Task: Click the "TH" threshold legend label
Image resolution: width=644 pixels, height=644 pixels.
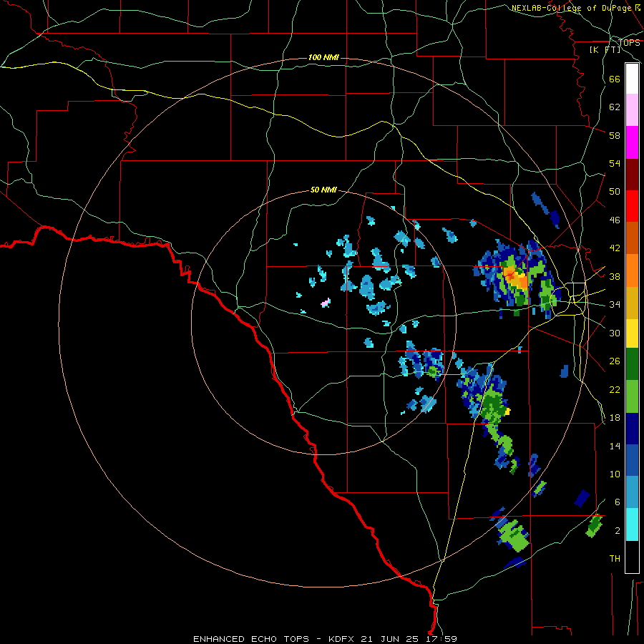Action: point(615,559)
